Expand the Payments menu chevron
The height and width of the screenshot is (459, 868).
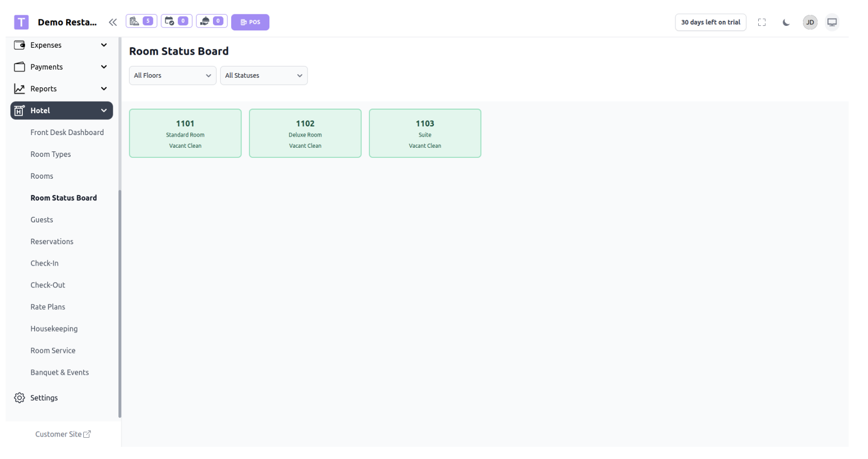pyautogui.click(x=104, y=67)
